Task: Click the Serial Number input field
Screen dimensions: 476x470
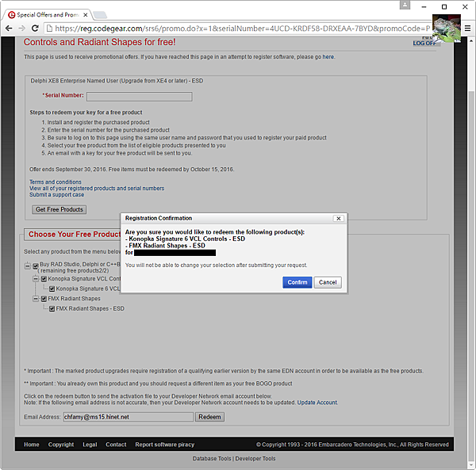Action: tap(140, 97)
